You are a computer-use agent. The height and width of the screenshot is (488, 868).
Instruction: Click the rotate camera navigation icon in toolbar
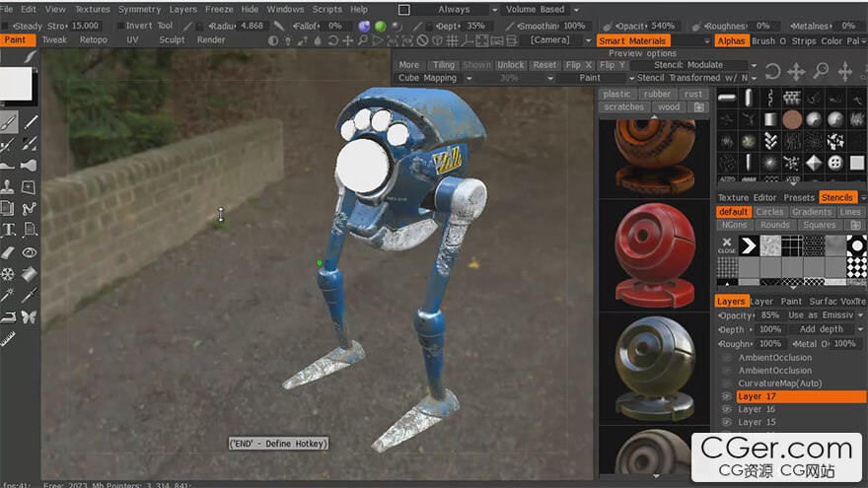(x=333, y=40)
